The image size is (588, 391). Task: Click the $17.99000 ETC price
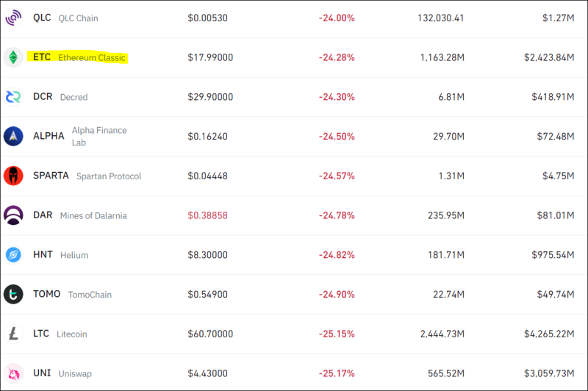[210, 57]
